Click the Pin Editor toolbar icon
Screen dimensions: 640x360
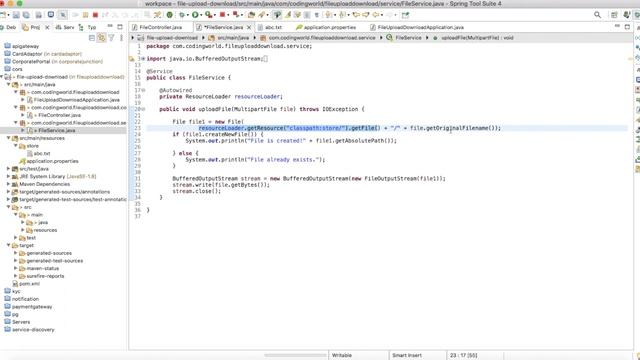coord(405,15)
